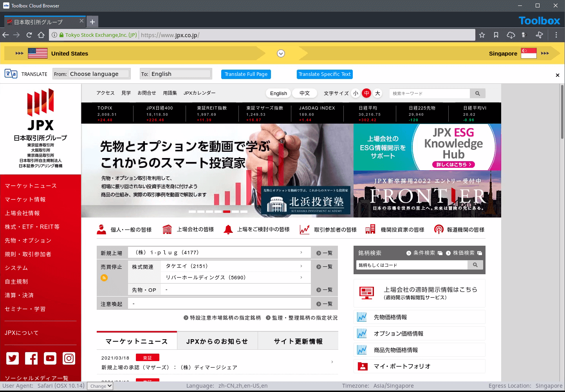Screen dimensions: 565x392
Task: Select the first carousel slide indicator
Action: [192, 212]
